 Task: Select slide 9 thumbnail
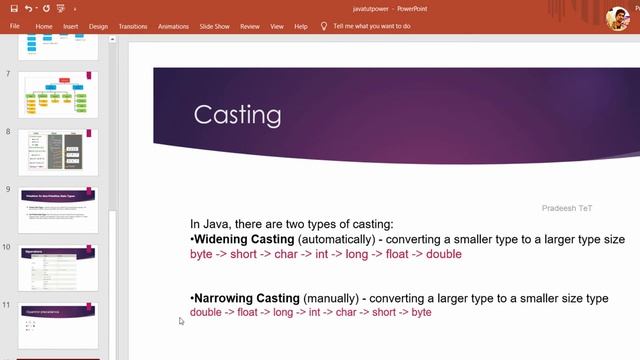pyautogui.click(x=58, y=210)
